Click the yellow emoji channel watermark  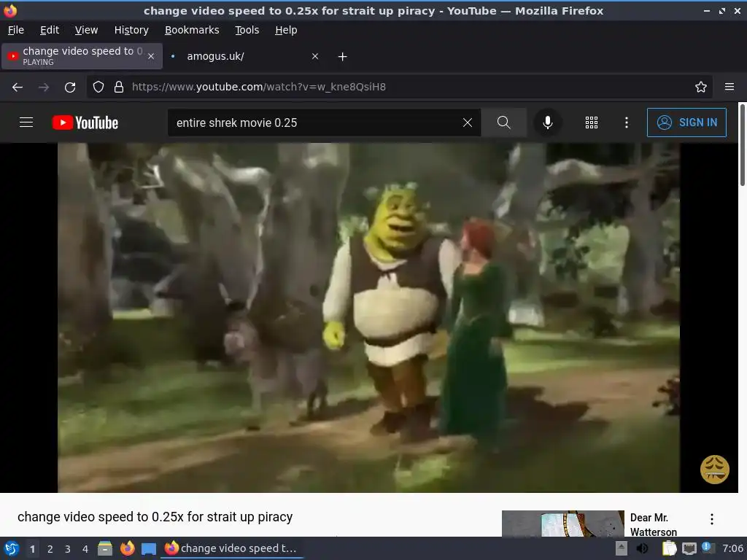(715, 470)
